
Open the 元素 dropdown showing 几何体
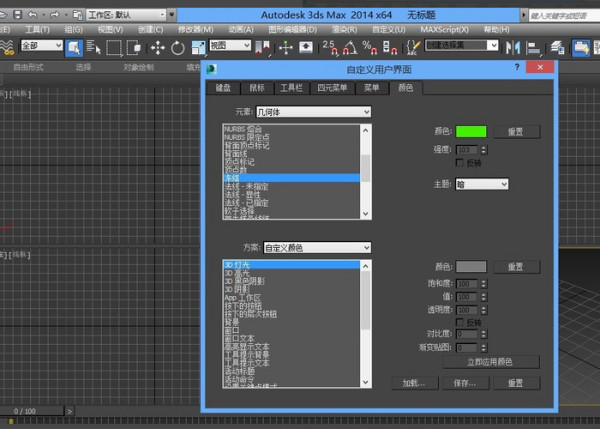pos(313,112)
